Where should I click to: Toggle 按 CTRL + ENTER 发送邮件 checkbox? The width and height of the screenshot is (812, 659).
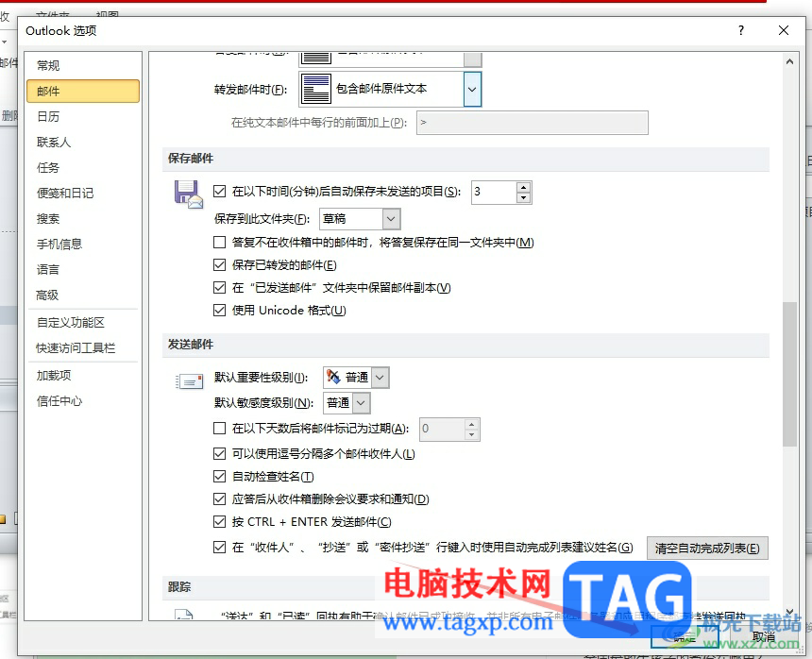click(220, 522)
